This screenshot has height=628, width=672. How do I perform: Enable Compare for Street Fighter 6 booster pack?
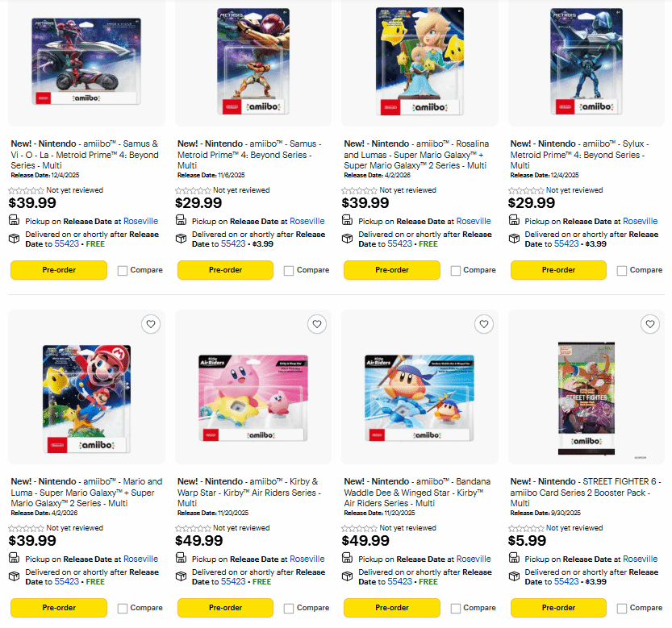(623, 609)
